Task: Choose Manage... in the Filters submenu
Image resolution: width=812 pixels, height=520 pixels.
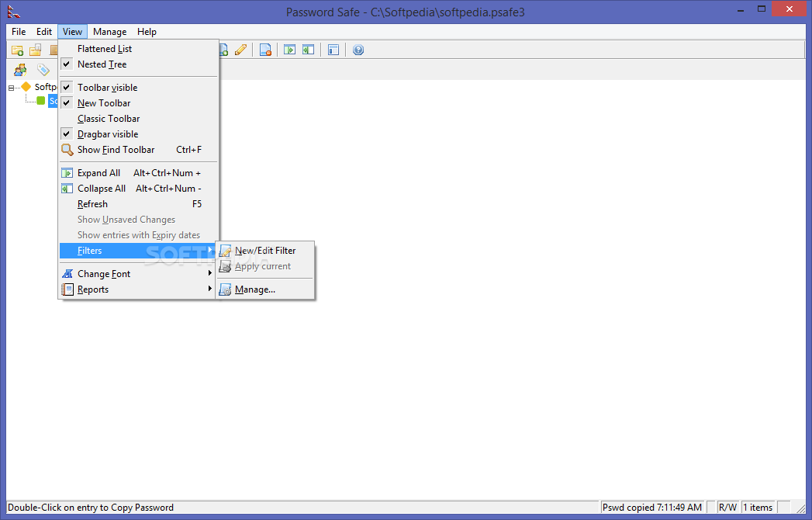Action: coord(265,289)
